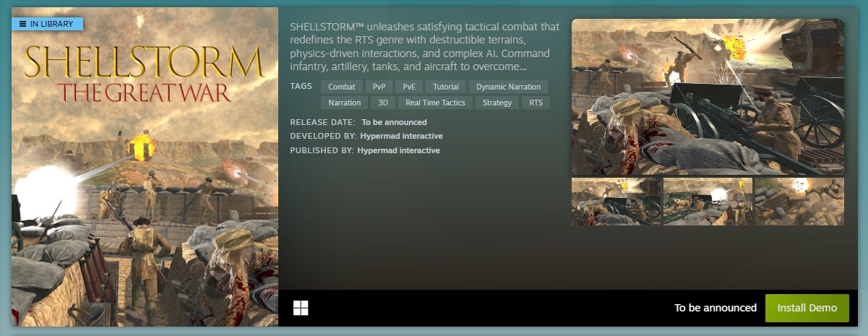Open publisher Hypermad interactive link
The image size is (868, 336).
[398, 150]
